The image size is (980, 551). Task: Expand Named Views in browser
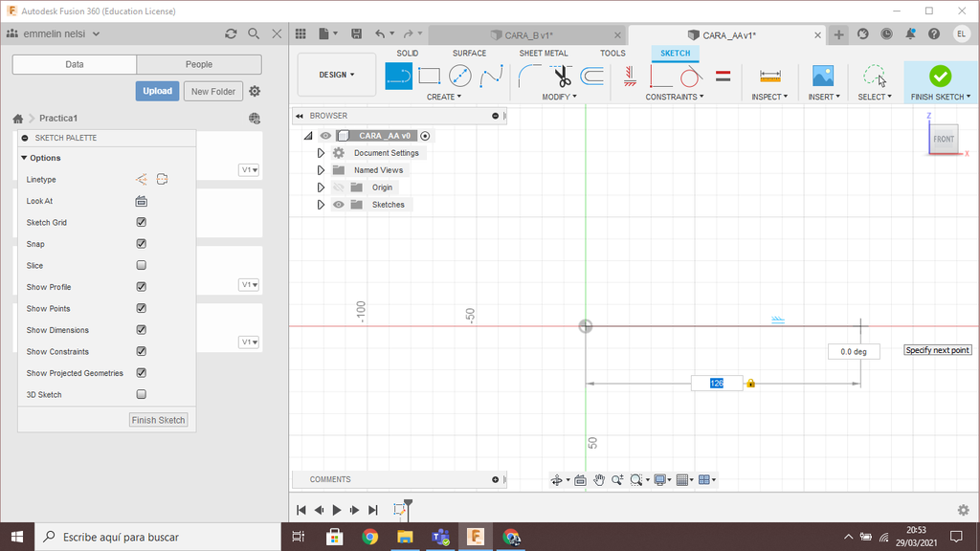click(x=321, y=170)
